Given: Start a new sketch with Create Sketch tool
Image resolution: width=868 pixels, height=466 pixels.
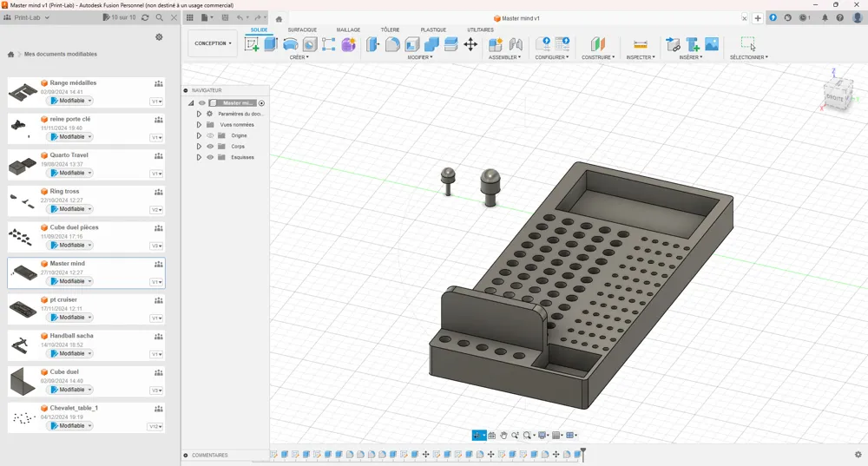Looking at the screenshot, I should pyautogui.click(x=252, y=44).
